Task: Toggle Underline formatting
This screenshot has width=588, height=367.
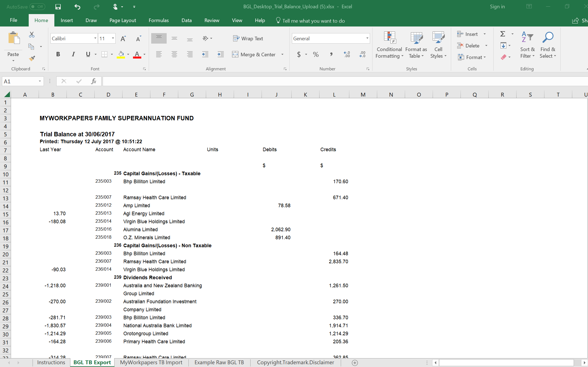Action: point(88,54)
